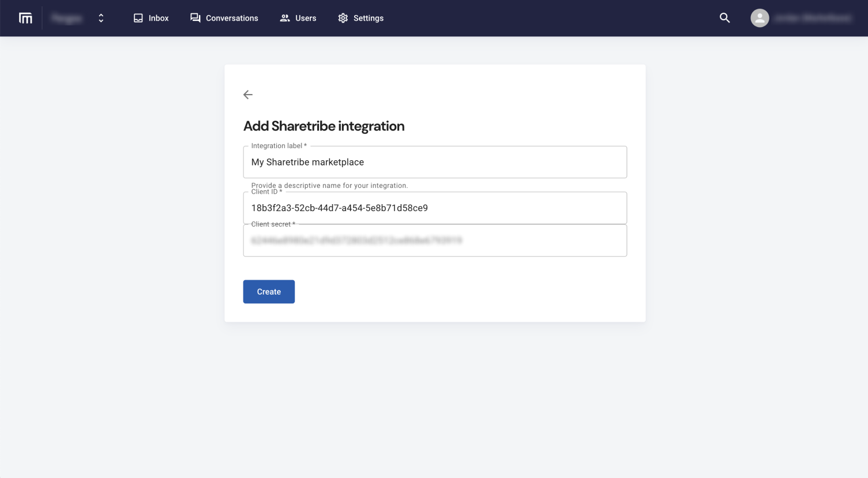This screenshot has height=478, width=868.
Task: Open the Inbox tray icon
Action: click(138, 18)
